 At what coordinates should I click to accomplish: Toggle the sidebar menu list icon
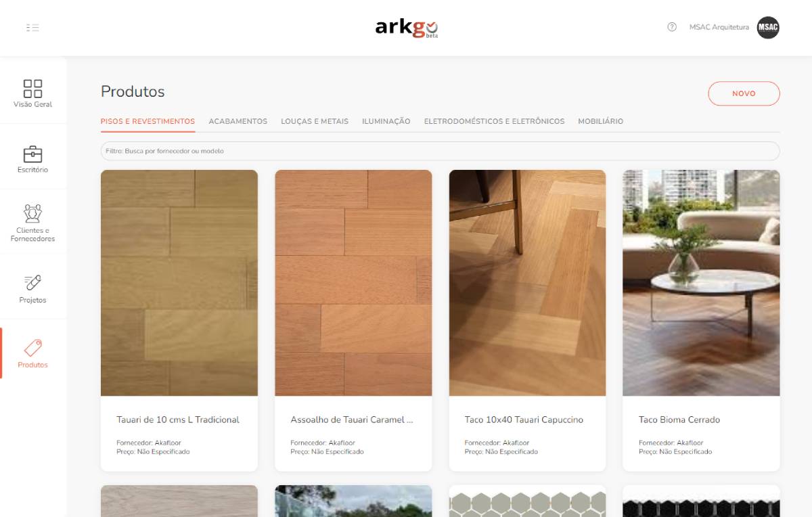32,28
